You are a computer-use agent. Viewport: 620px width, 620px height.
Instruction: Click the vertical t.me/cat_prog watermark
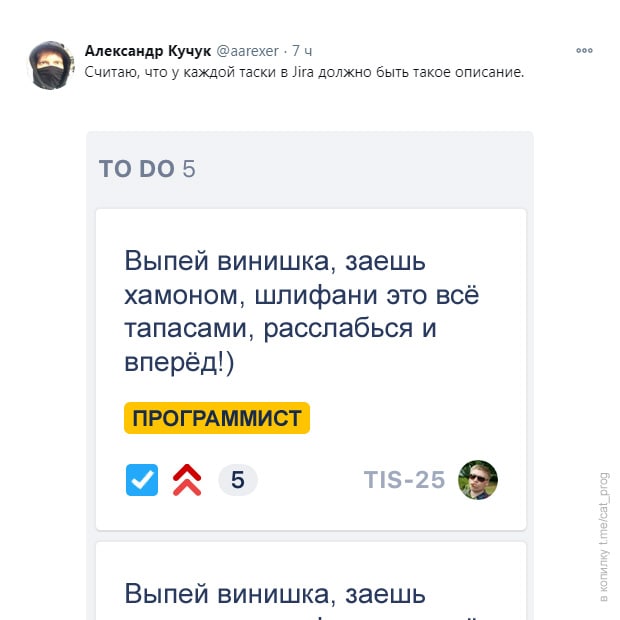(603, 537)
